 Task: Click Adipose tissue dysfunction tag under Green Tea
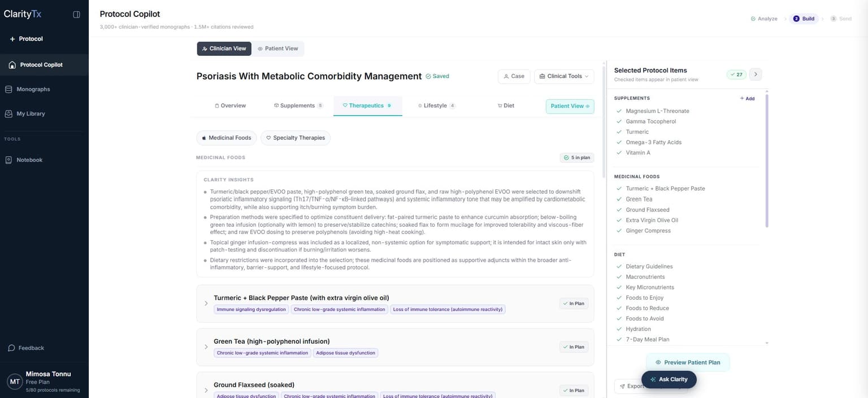[x=345, y=353]
